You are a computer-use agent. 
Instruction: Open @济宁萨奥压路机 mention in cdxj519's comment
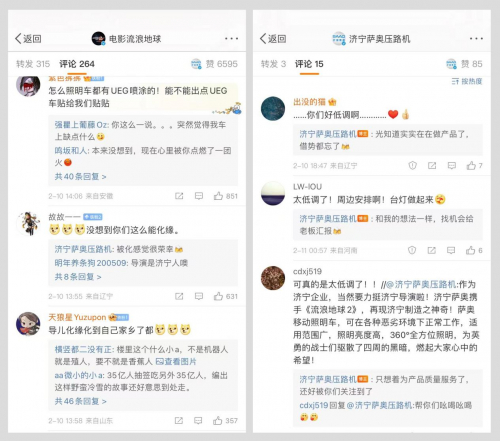pyautogui.click(x=421, y=284)
